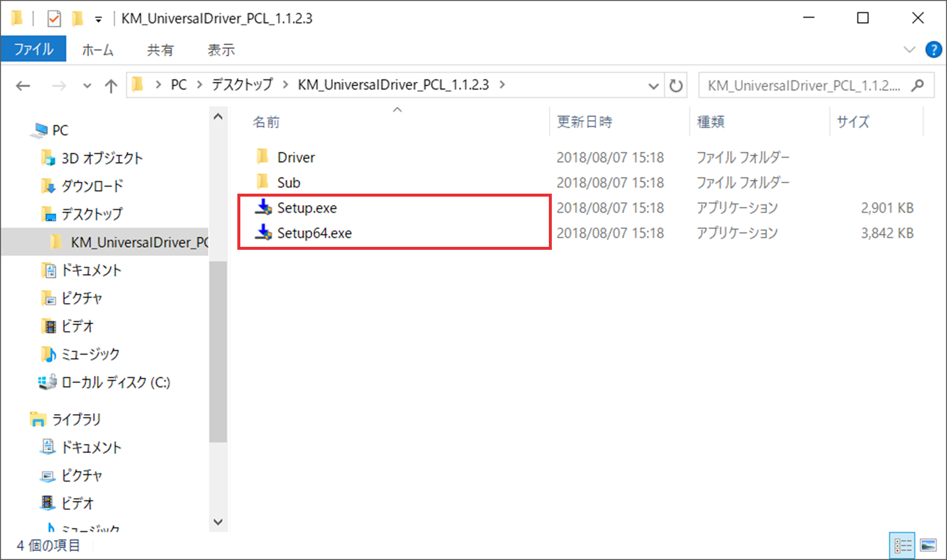This screenshot has height=560, width=947.
Task: Click デスクトップ in the address breadcrumb
Action: point(243,85)
